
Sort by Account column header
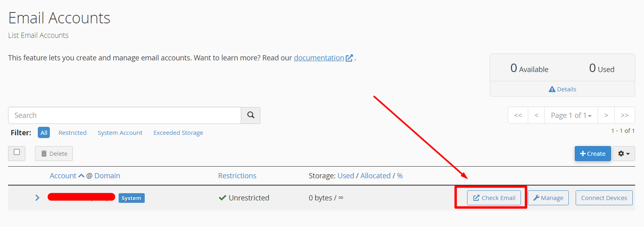click(63, 176)
